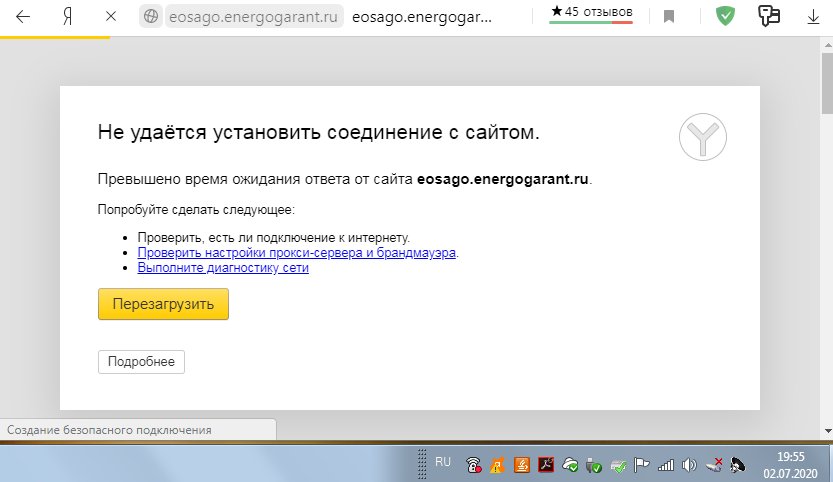Open the feedback/translate speech bubble icon
Image resolution: width=833 pixels, height=482 pixels.
click(769, 15)
